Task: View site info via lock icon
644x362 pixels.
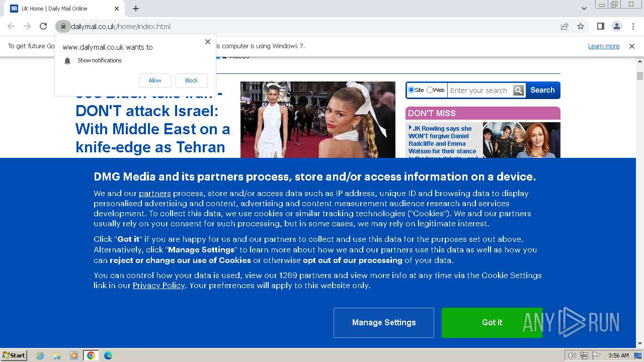Action: coord(63,26)
